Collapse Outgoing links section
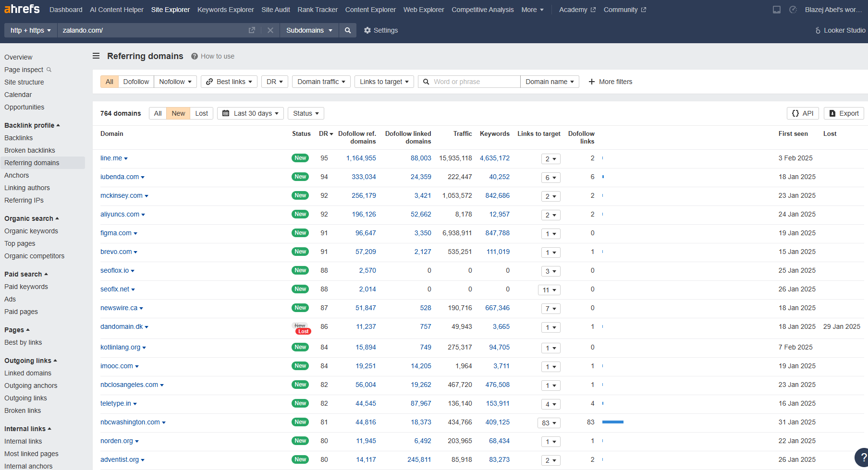 [x=31, y=361]
